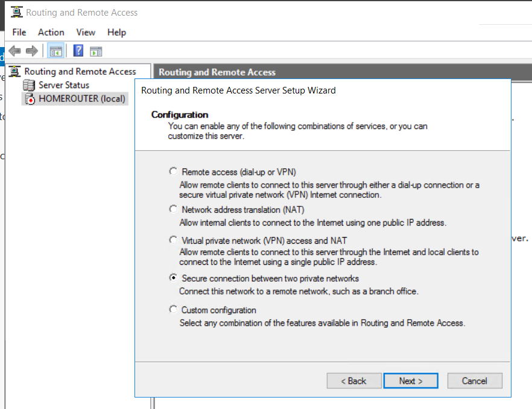The image size is (532, 409).
Task: Click the Forward arrow toolbar icon
Action: (x=32, y=51)
